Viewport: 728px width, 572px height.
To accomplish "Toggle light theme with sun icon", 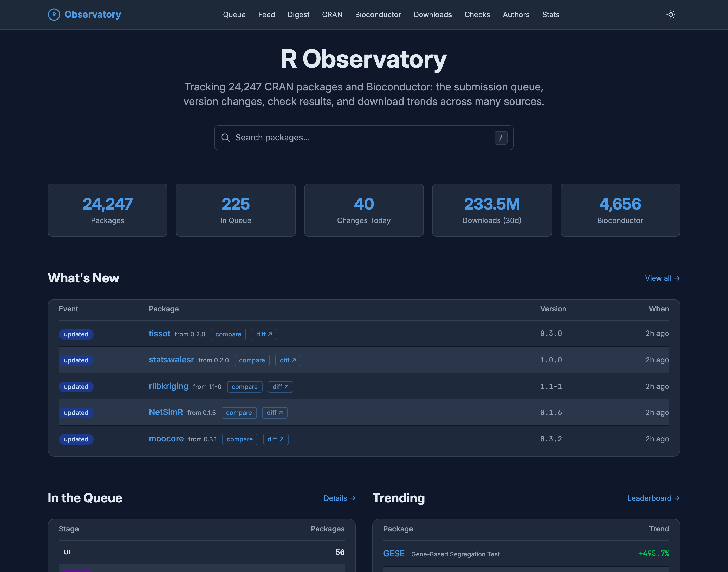I will 670,14.
